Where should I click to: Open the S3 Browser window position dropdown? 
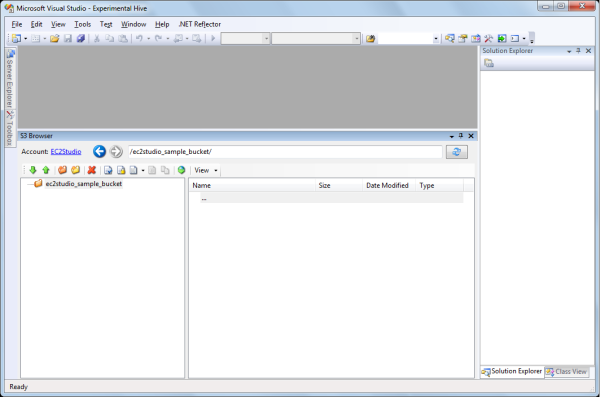coord(452,136)
